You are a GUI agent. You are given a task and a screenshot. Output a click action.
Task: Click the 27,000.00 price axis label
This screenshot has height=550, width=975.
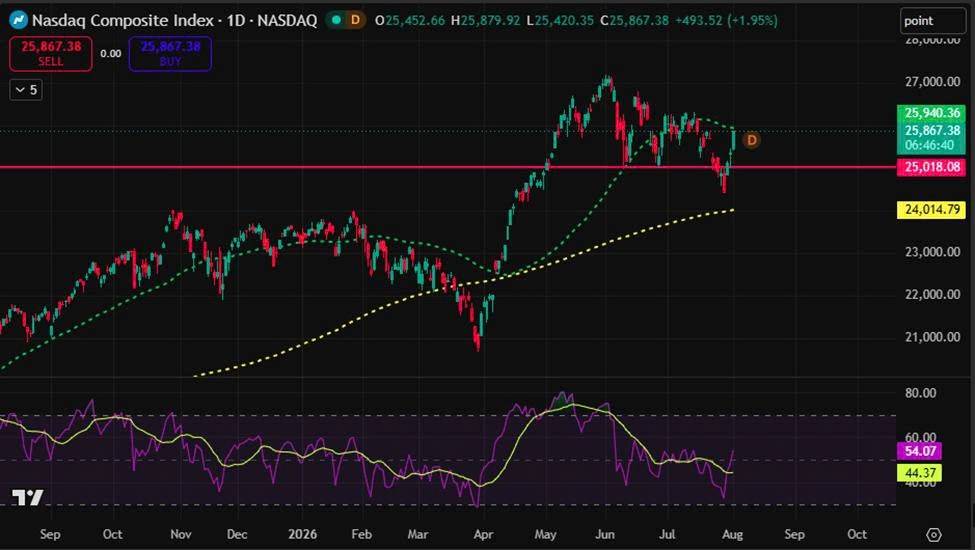point(932,81)
